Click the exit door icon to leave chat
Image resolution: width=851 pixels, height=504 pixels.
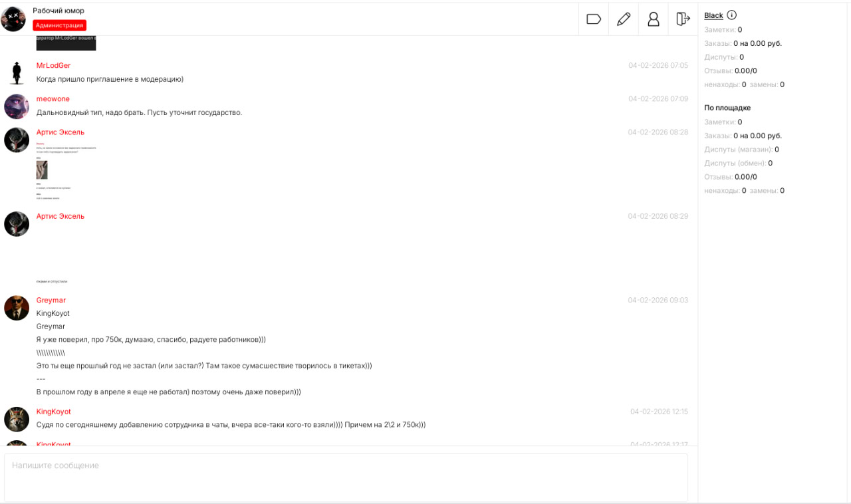pyautogui.click(x=683, y=19)
